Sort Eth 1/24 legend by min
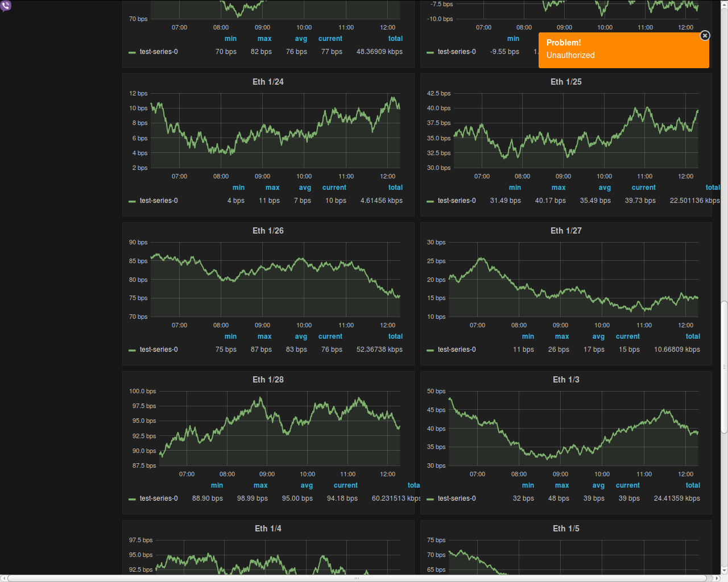Screen dimensions: 728x582 (238, 188)
